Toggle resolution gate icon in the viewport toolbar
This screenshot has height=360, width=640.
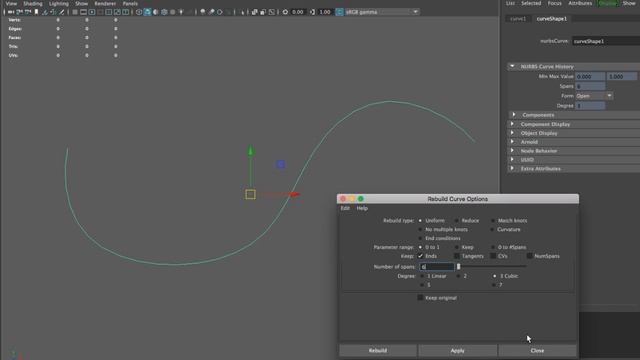pyautogui.click(x=91, y=12)
